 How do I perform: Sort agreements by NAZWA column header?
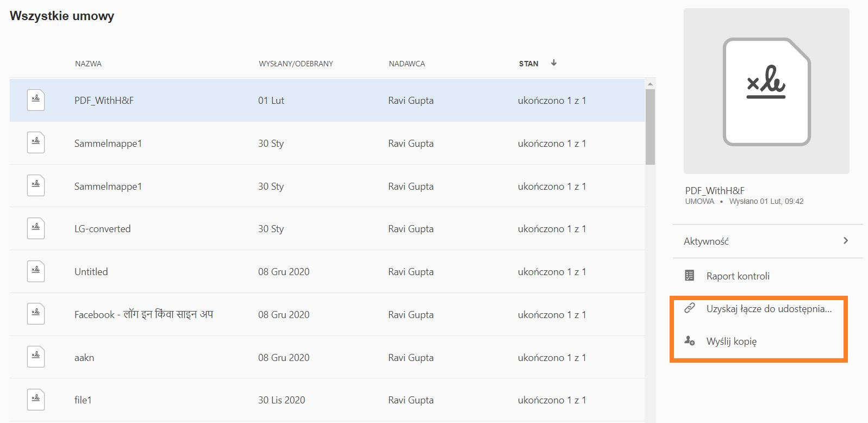tap(88, 64)
